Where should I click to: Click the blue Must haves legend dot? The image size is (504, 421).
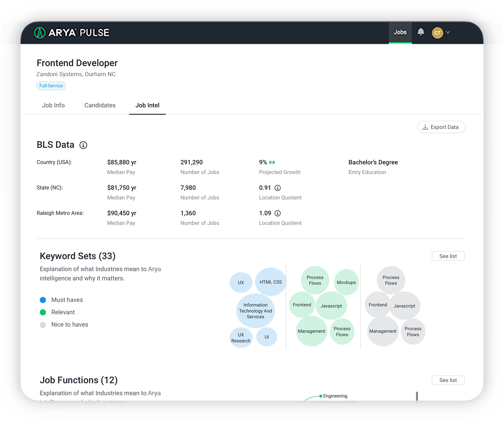click(43, 300)
